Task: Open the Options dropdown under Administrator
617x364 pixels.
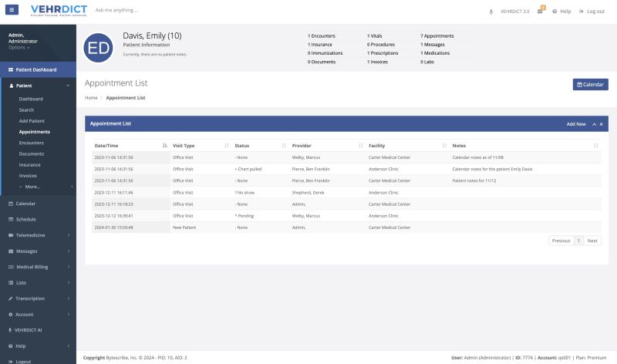Action: click(19, 48)
